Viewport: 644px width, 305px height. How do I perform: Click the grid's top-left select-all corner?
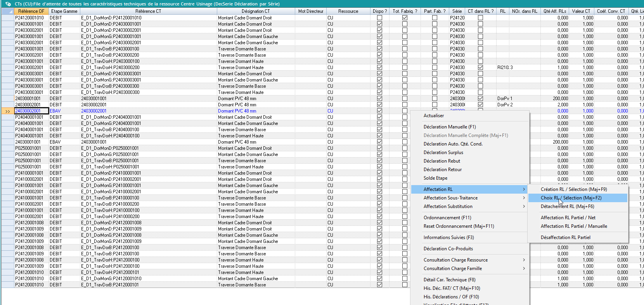coord(7,11)
